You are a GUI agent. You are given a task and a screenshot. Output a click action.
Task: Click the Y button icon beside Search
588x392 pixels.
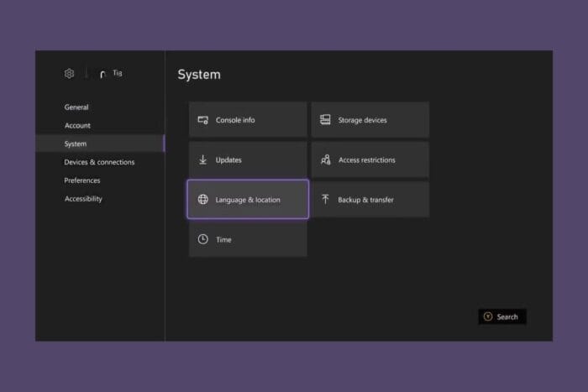tap(488, 316)
